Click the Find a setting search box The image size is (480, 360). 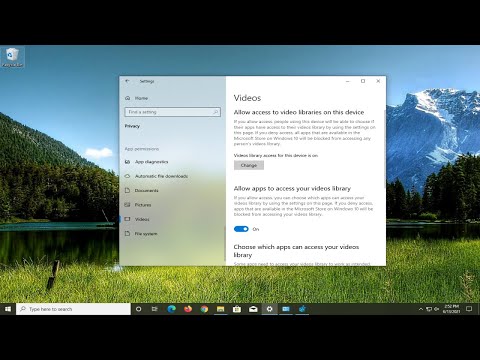[x=172, y=112]
